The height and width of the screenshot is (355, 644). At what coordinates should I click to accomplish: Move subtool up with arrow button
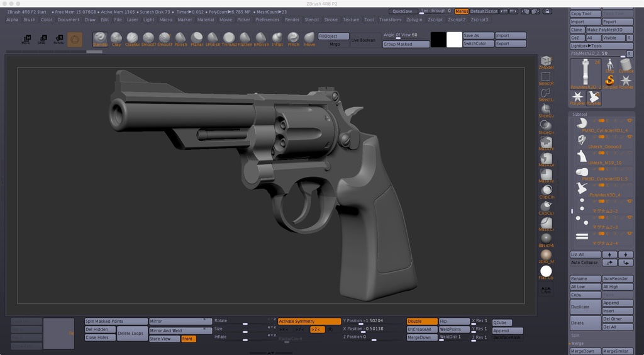click(x=609, y=254)
